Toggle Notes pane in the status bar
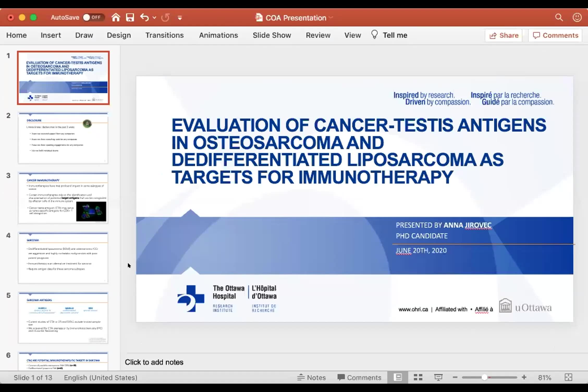This screenshot has width=588, height=392. coord(311,377)
